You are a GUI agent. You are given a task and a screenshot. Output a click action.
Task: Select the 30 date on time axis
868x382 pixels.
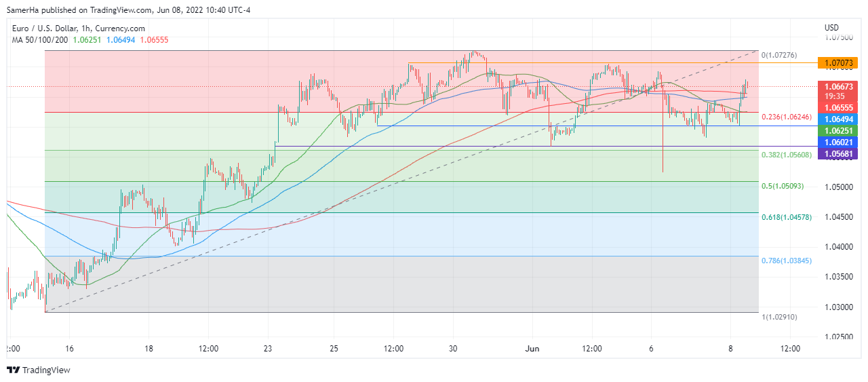pyautogui.click(x=453, y=349)
